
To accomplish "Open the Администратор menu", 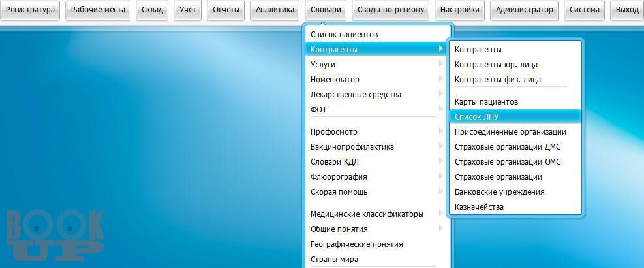I will [x=524, y=10].
